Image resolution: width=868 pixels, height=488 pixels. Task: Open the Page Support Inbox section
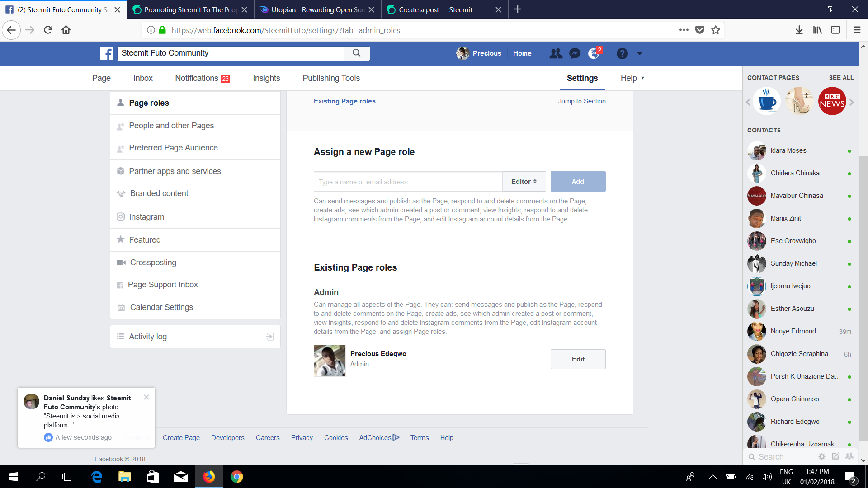tap(164, 284)
